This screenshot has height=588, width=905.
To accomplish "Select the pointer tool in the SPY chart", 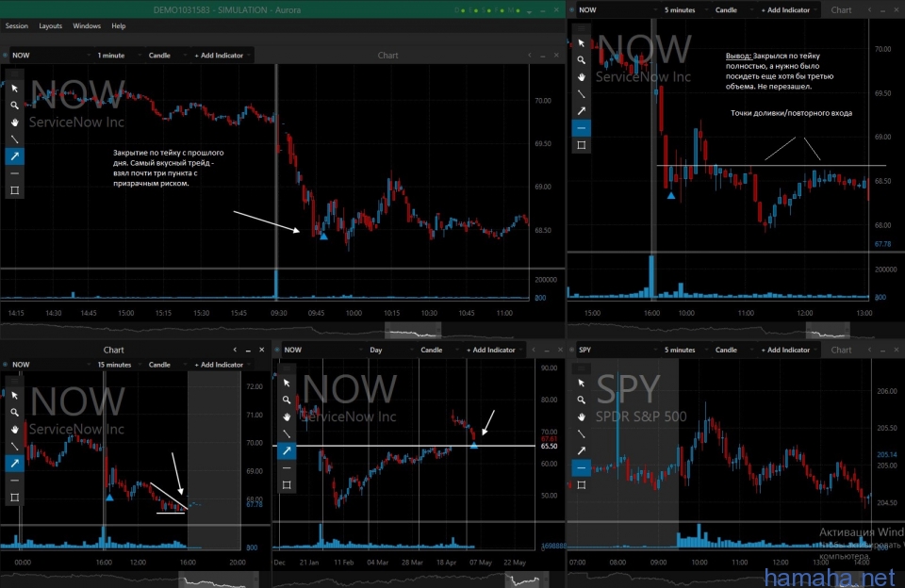I will coord(582,384).
